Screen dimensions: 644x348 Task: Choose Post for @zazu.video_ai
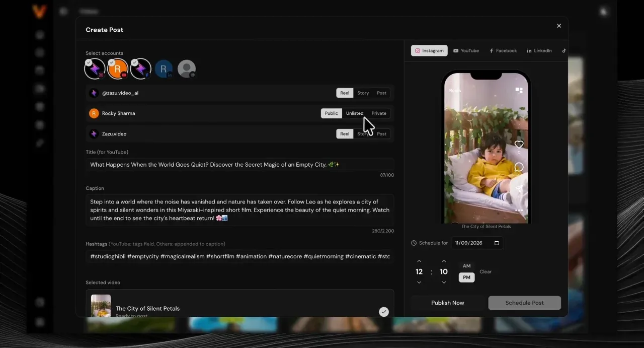(x=382, y=93)
